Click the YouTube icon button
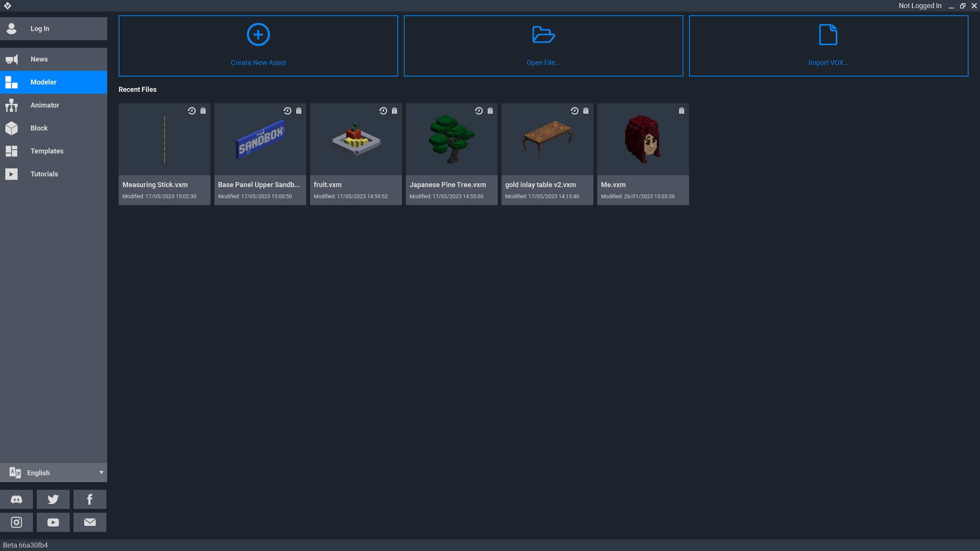Screen dimensions: 980x551 pyautogui.click(x=53, y=522)
